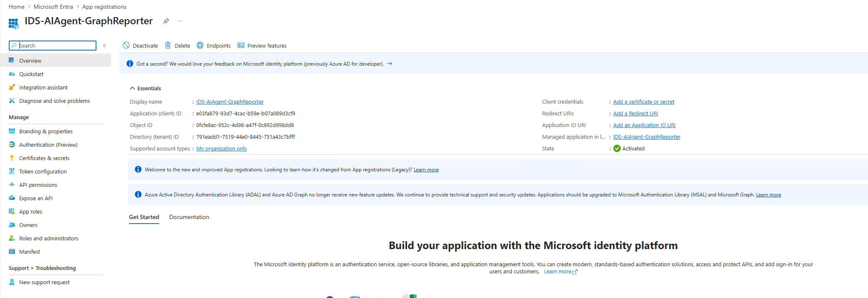Go to Home breadcrumb
This screenshot has width=868, height=298.
tap(17, 7)
